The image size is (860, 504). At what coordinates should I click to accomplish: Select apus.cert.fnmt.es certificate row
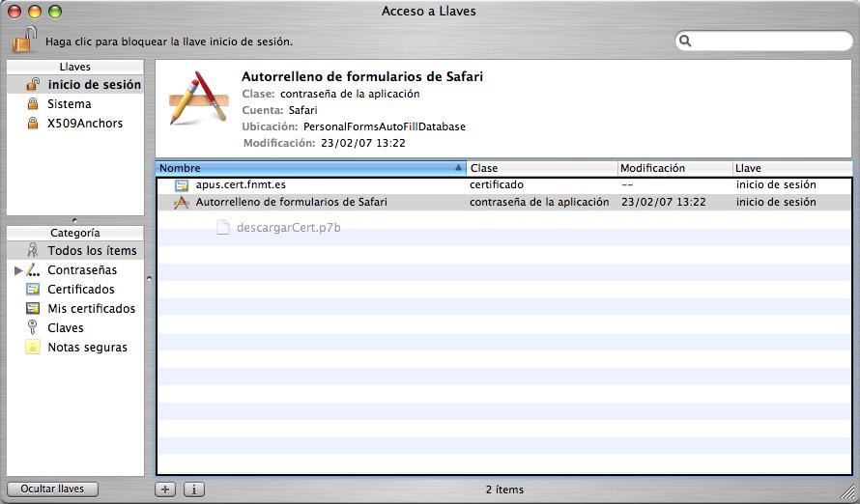click(x=504, y=185)
